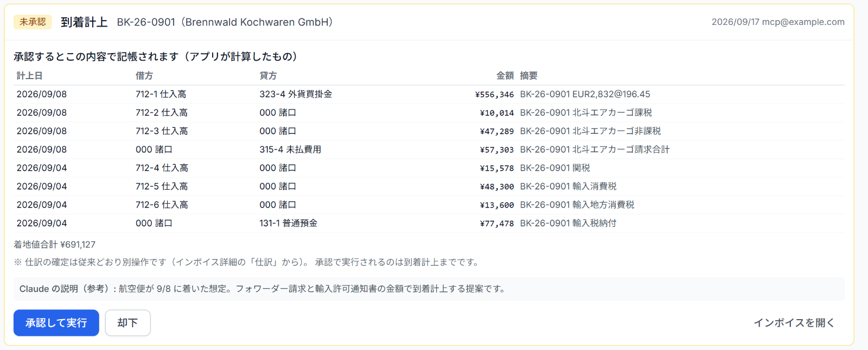Click the amount ¥77,478
This screenshot has height=350, width=868.
497,224
